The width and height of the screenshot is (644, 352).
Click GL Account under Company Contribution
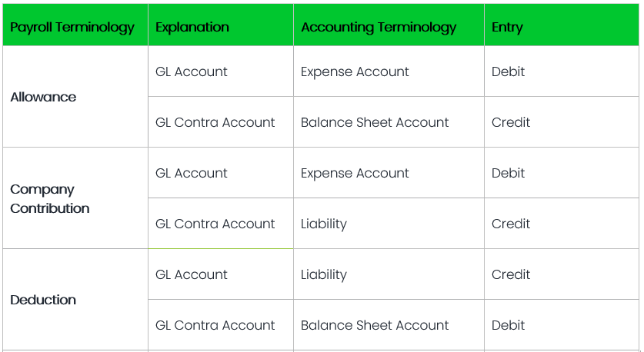point(192,173)
